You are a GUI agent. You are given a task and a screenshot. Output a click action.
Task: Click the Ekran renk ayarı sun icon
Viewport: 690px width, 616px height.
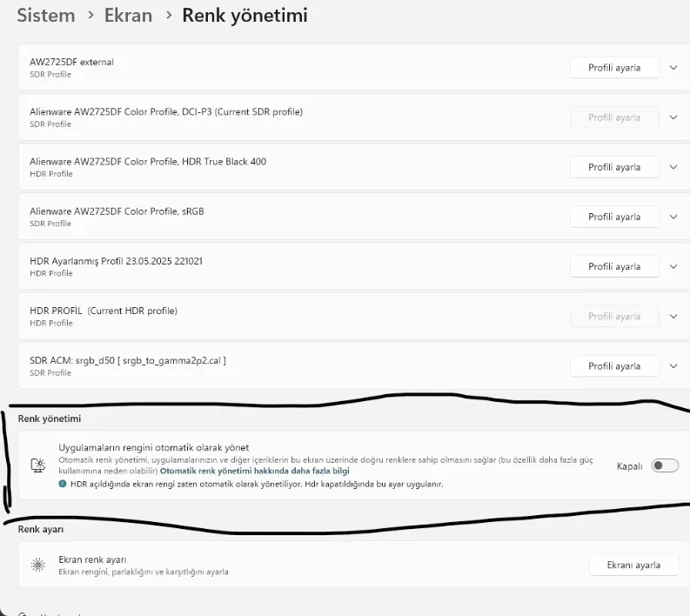[x=38, y=565]
